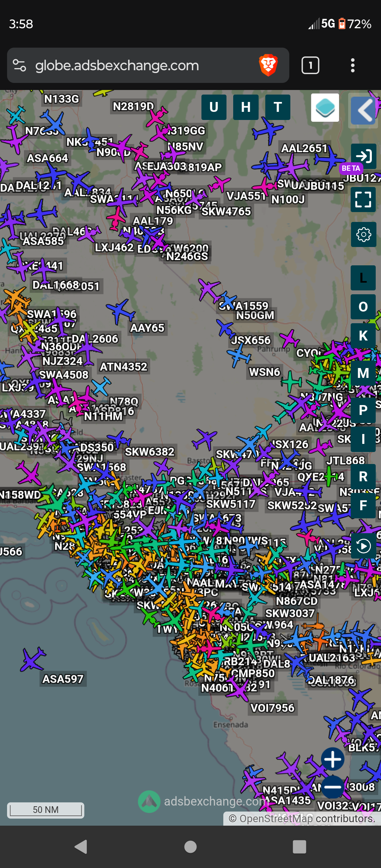The image size is (381, 868).
Task: Tap the Android recent apps button
Action: click(300, 847)
